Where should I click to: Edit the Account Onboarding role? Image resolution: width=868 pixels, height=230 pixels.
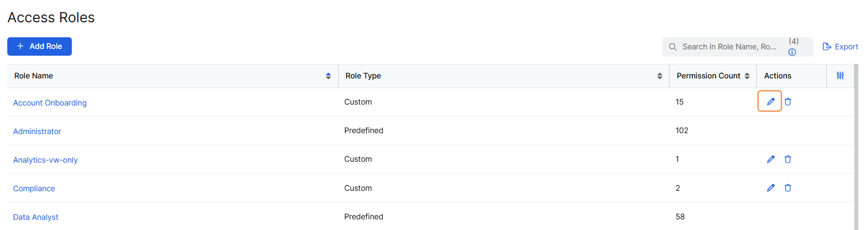click(x=770, y=102)
